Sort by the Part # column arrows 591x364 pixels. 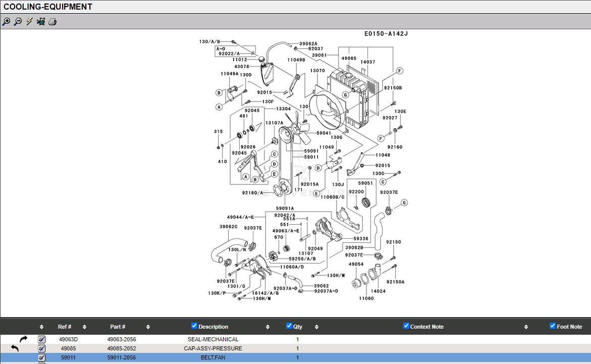click(x=148, y=327)
